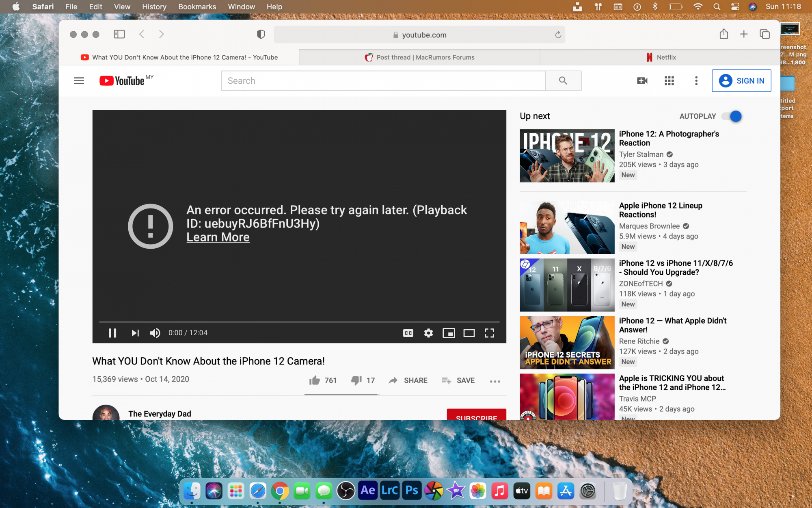This screenshot has height=508, width=812.
Task: Toggle the Safari sidebar
Action: [x=119, y=34]
